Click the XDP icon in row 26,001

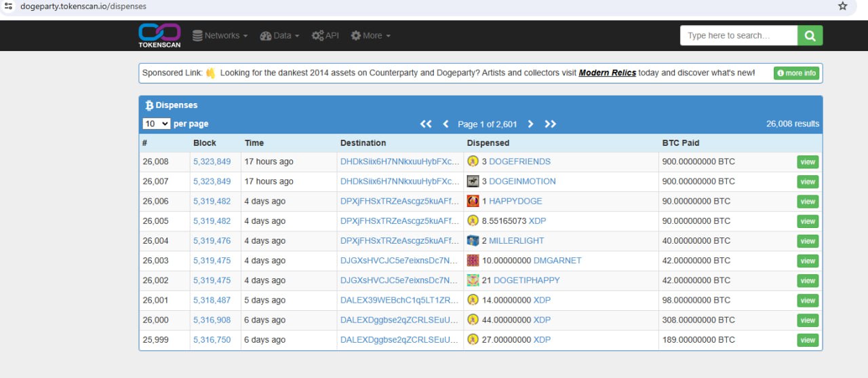pos(473,300)
